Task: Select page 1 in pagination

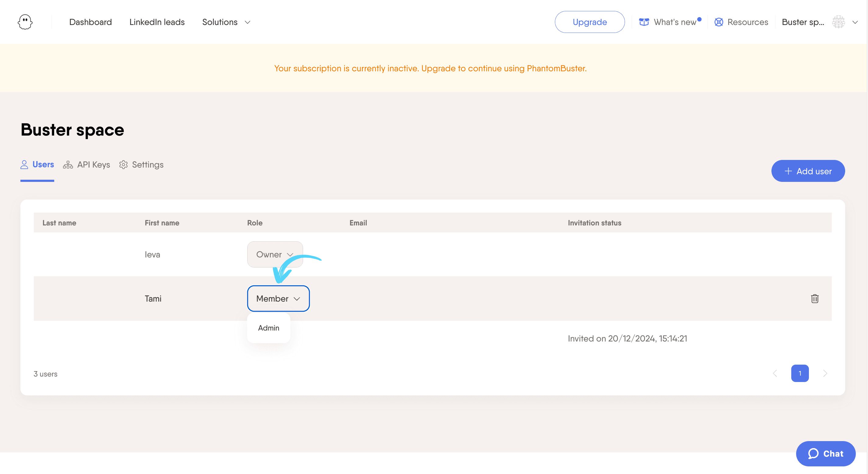Action: [x=799, y=373]
